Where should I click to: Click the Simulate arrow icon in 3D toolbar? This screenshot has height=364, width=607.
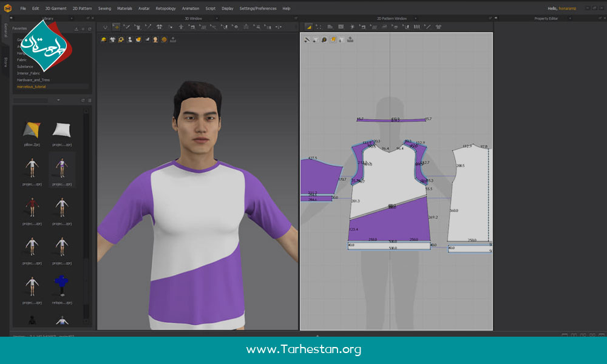(x=104, y=27)
